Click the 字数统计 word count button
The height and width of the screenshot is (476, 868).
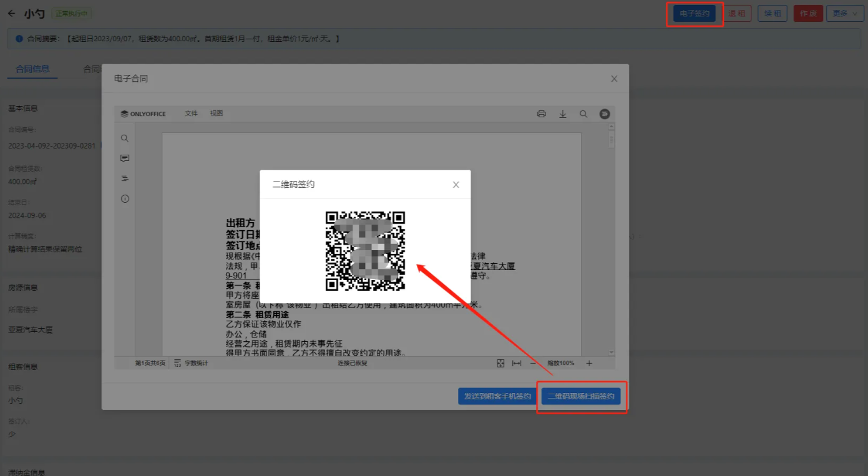pyautogui.click(x=192, y=363)
